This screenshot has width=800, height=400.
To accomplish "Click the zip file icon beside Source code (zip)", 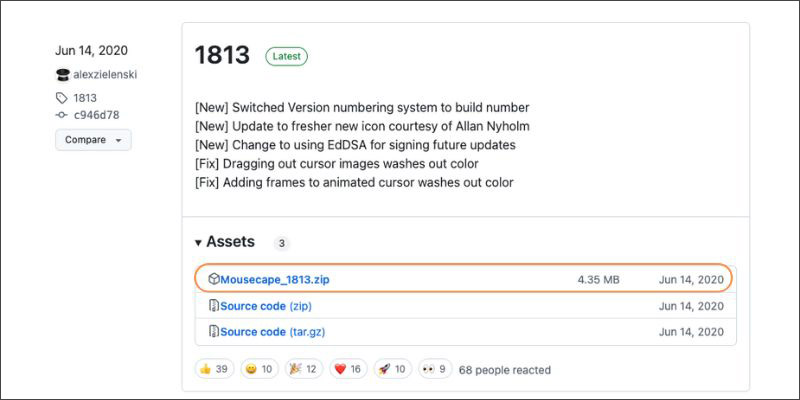I will pos(214,306).
